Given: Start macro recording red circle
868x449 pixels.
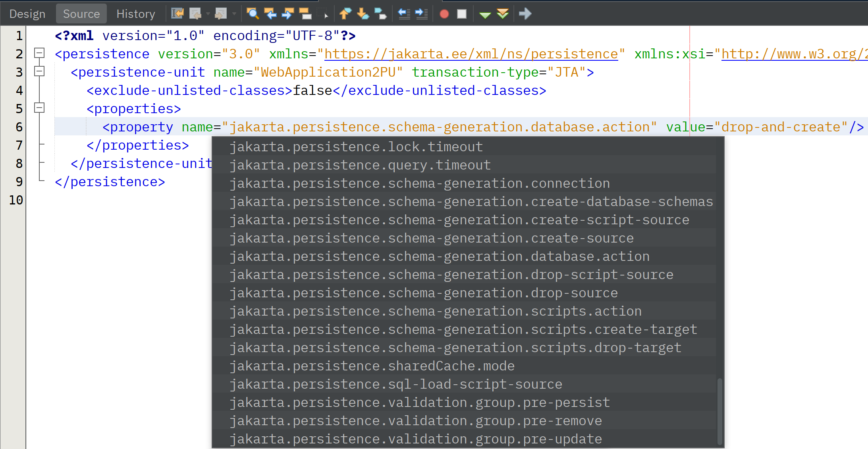Looking at the screenshot, I should (444, 14).
